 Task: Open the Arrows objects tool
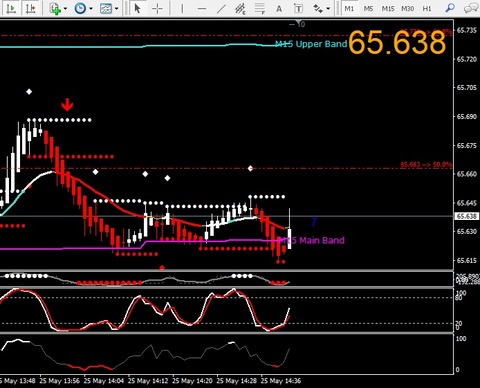[x=318, y=8]
